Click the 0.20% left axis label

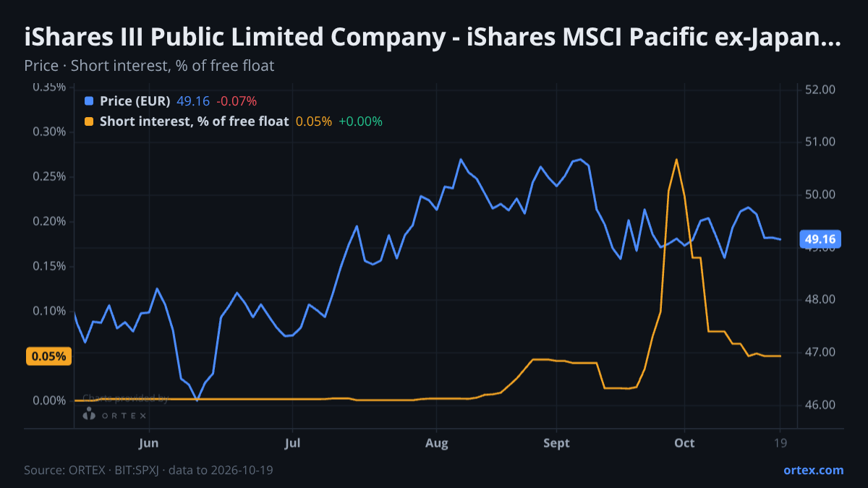tap(48, 221)
